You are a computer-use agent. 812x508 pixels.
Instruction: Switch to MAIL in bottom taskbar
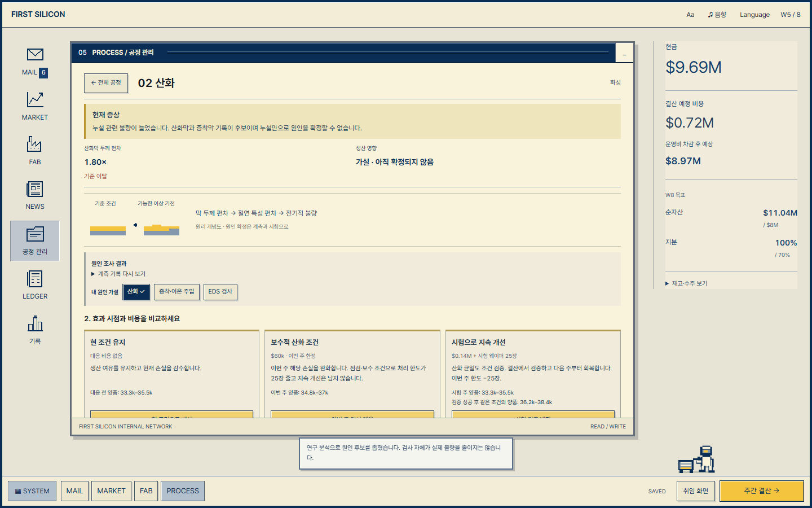point(74,491)
